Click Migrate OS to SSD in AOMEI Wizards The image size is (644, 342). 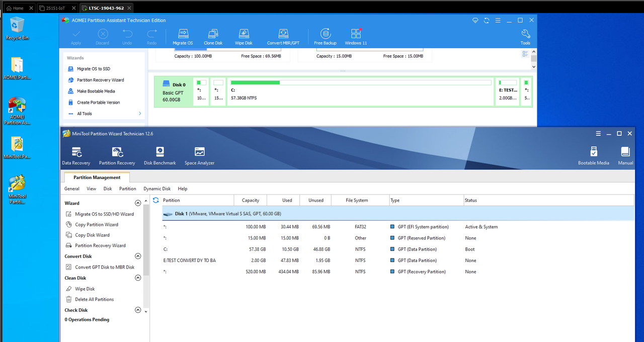(94, 69)
